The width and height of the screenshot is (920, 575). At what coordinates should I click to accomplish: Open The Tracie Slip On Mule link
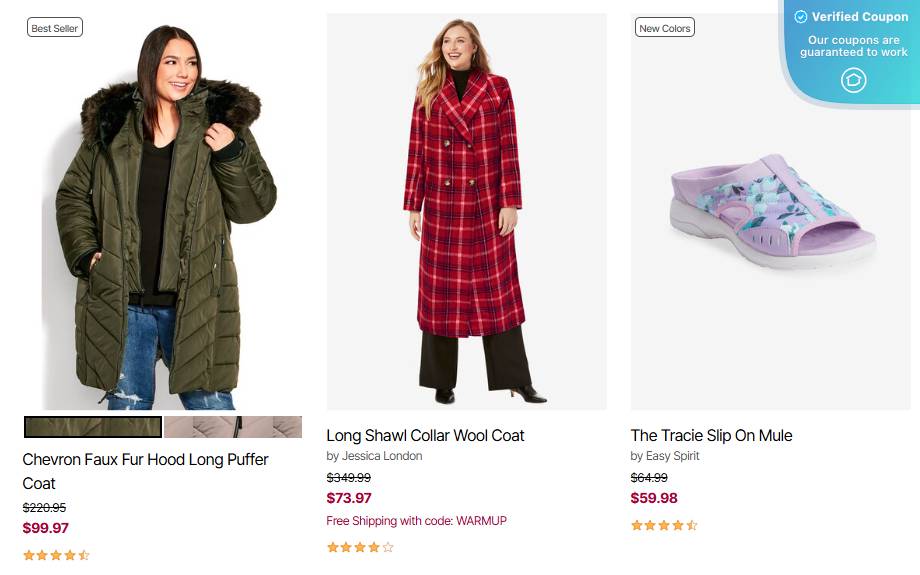[711, 435]
